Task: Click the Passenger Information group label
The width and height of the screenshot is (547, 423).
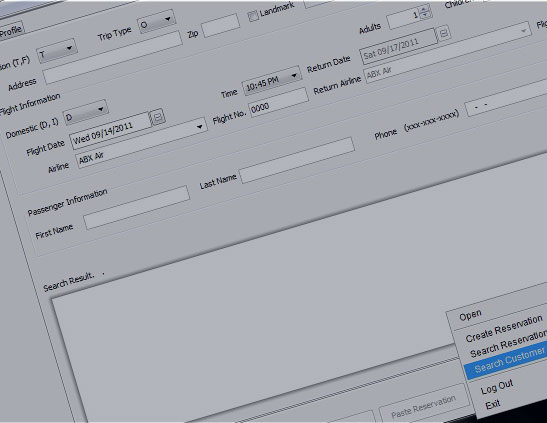Action: point(67,202)
